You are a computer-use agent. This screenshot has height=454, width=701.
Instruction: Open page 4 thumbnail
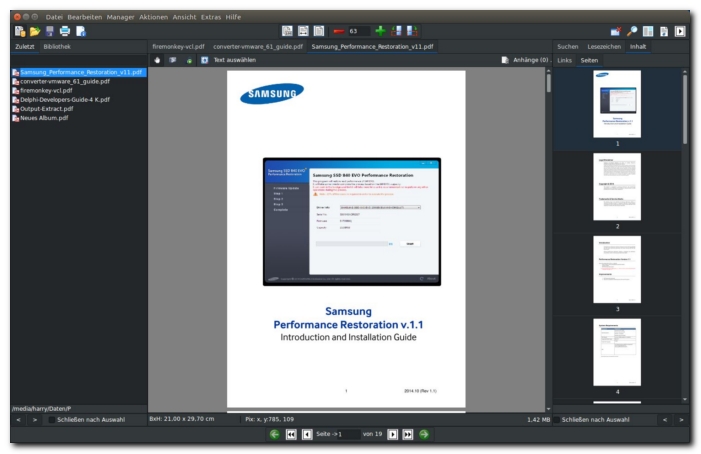coord(617,352)
